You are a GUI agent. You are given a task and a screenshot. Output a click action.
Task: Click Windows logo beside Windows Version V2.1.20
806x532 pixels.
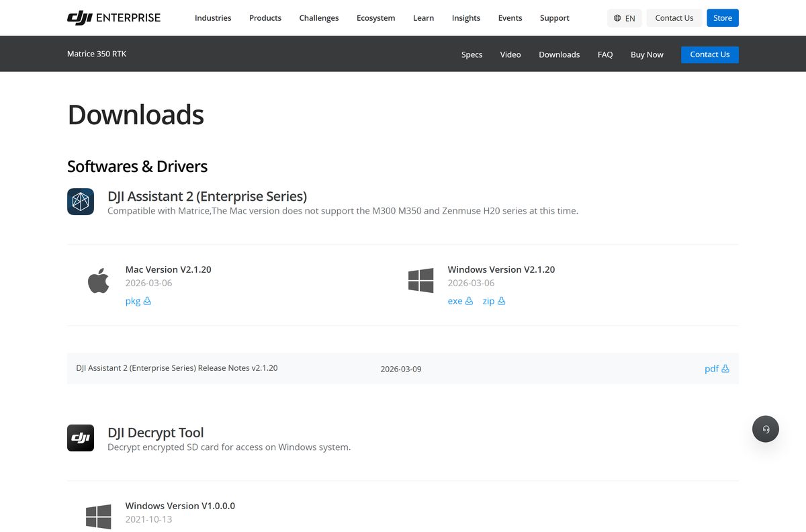click(421, 280)
